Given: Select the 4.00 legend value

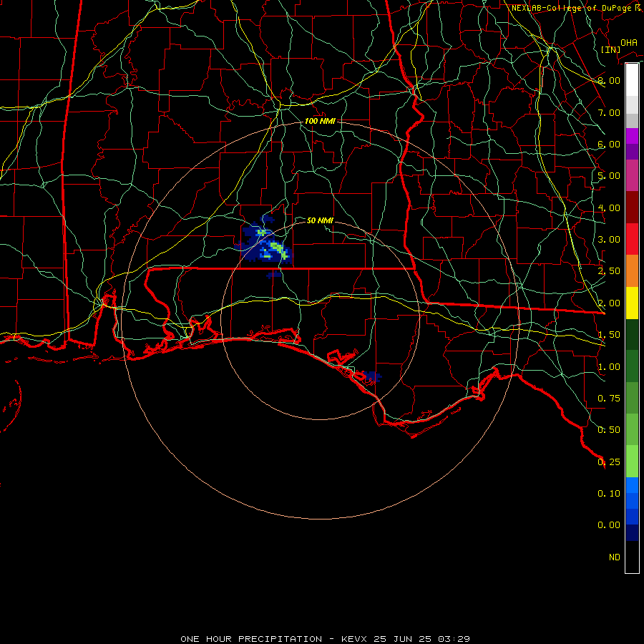Looking at the screenshot, I should pyautogui.click(x=609, y=208).
